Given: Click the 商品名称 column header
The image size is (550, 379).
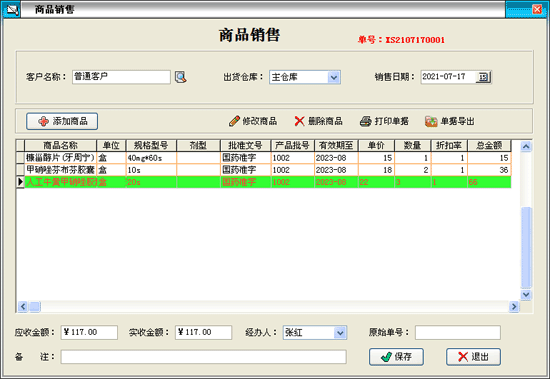Looking at the screenshot, I should point(60,145).
